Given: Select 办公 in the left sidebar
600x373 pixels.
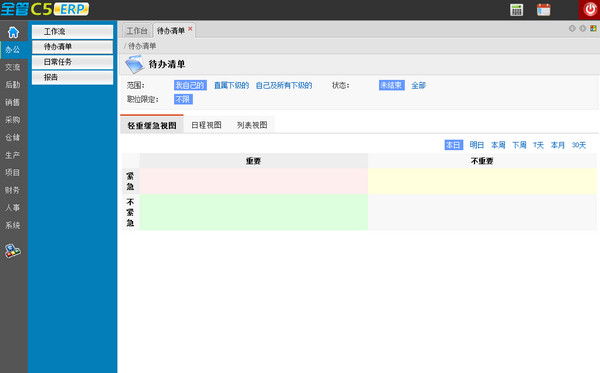Looking at the screenshot, I should tap(13, 50).
